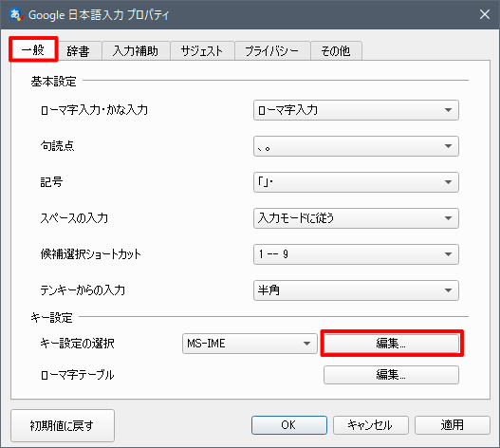Image resolution: width=500 pixels, height=448 pixels.
Task: Expand the 句読点 dropdown
Action: [x=356, y=146]
